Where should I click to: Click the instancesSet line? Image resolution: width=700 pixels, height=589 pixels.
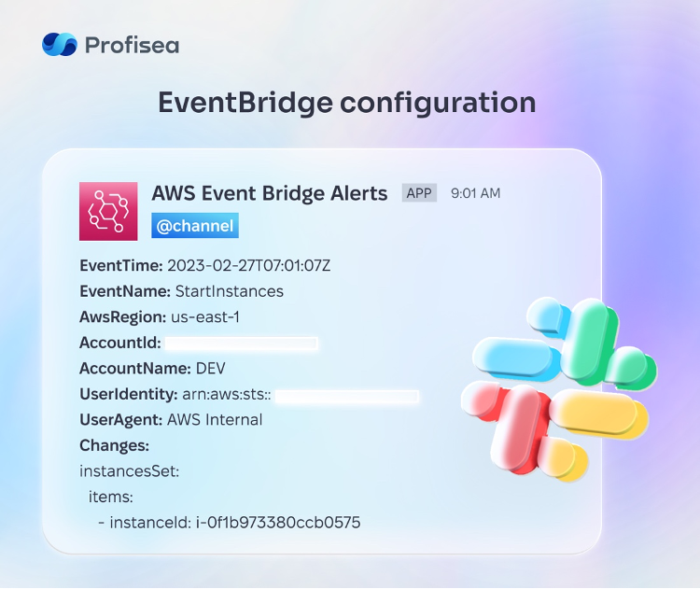[x=130, y=471]
